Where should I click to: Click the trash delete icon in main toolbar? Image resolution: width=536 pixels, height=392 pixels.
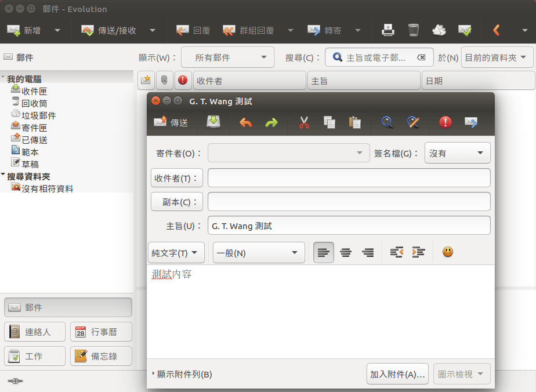414,30
